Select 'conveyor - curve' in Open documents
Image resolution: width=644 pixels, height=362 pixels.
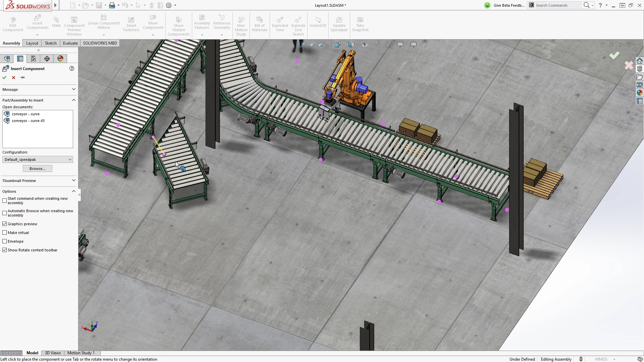[25, 114]
